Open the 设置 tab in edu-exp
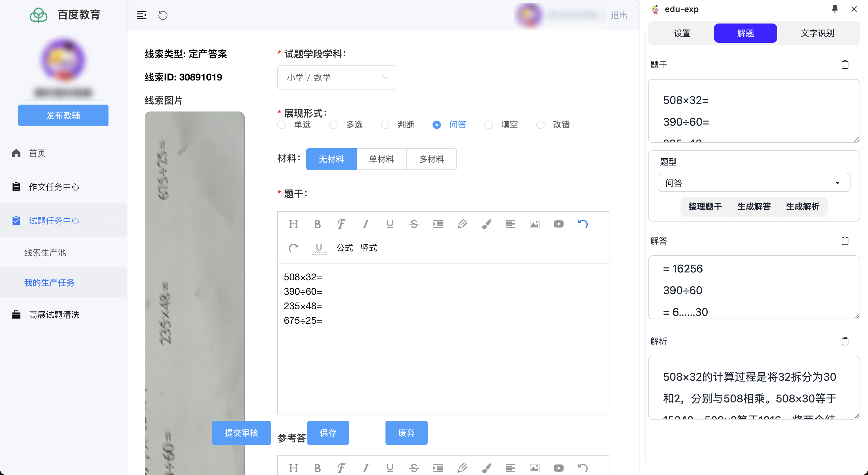Screen dimensions: 868x475 coord(682,33)
